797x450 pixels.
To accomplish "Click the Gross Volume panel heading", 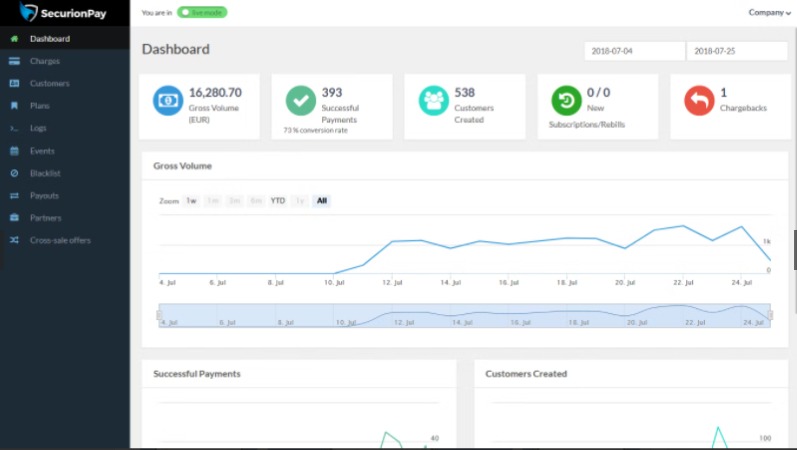I will click(182, 166).
